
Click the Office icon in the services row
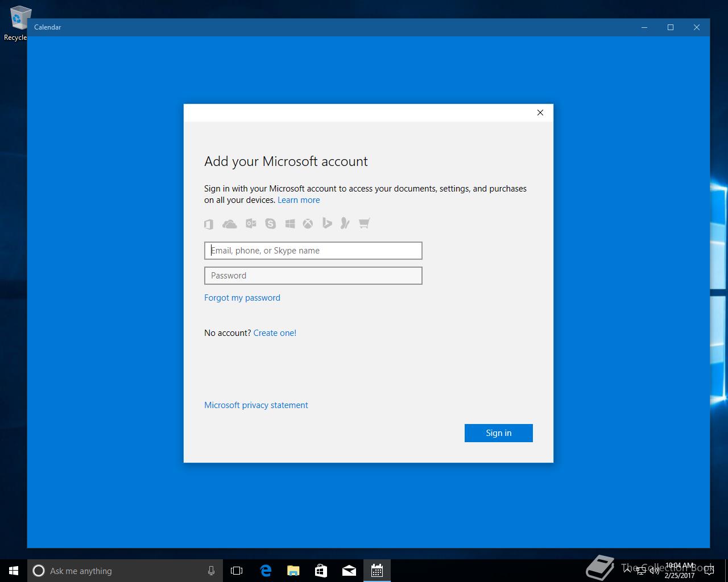tap(209, 224)
